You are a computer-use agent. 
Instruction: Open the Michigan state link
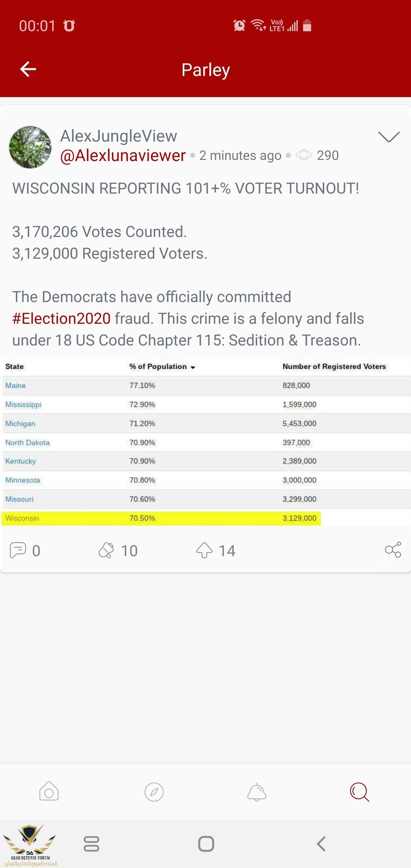coord(20,423)
